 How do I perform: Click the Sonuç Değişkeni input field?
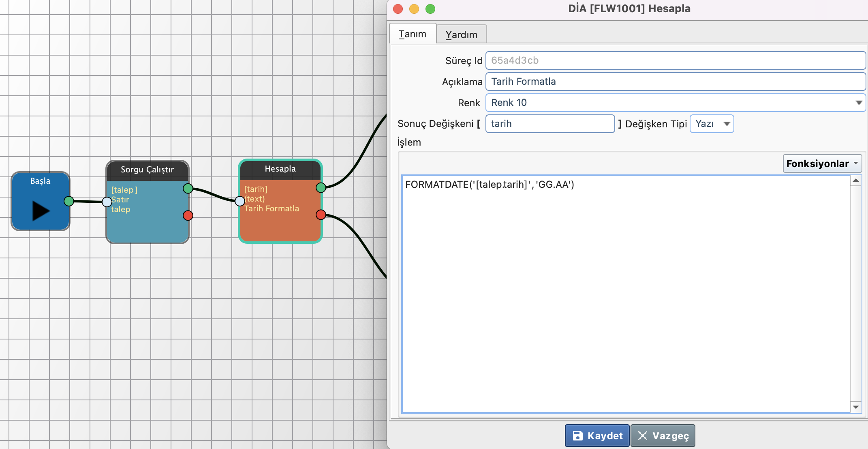(550, 124)
